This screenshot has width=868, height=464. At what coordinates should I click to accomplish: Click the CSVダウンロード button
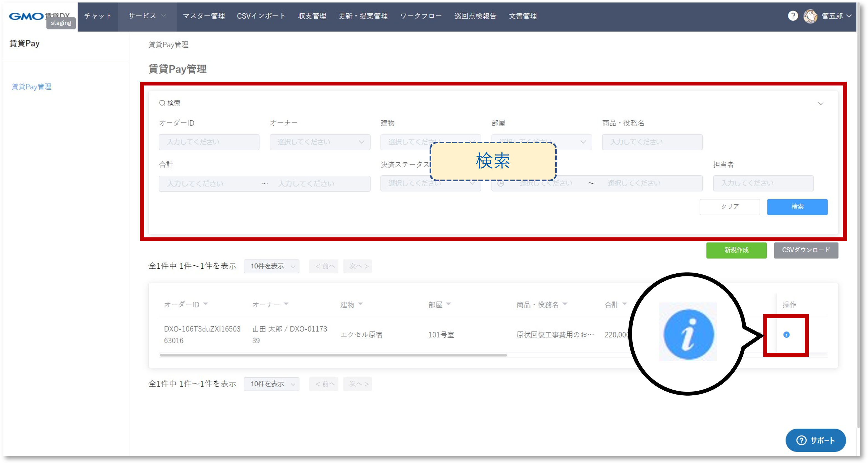(x=806, y=250)
